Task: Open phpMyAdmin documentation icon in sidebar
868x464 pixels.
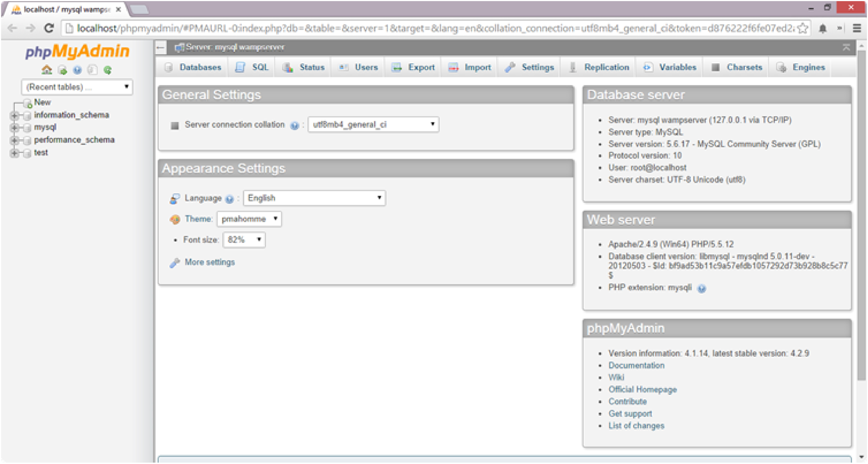Action: [x=78, y=70]
